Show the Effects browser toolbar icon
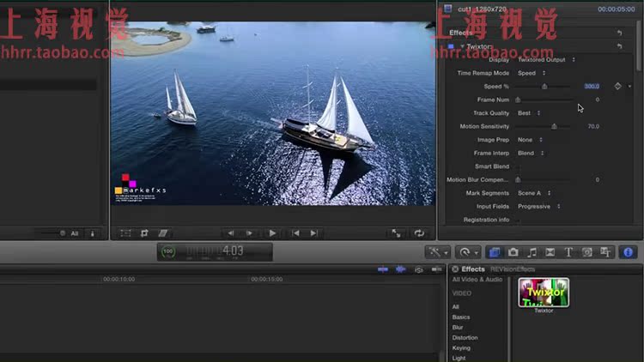Screen dimensions: 644x362 tap(495, 252)
